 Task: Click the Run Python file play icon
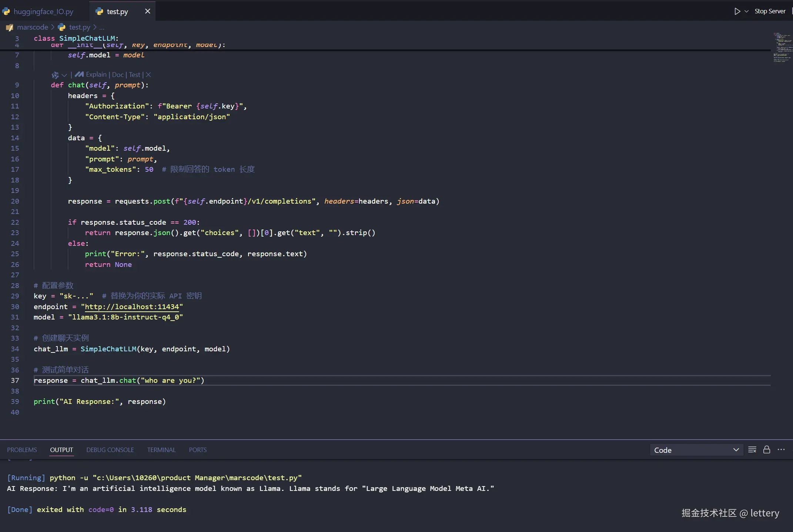coord(737,11)
